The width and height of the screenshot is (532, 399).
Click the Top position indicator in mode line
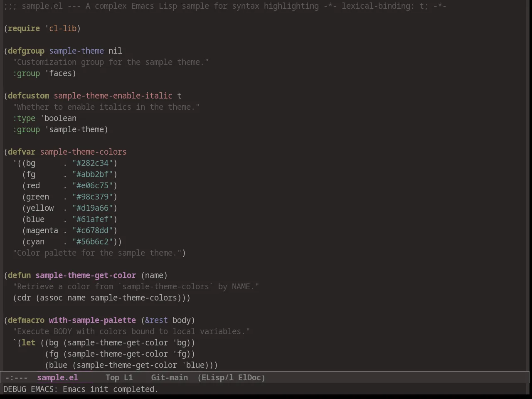(x=112, y=377)
